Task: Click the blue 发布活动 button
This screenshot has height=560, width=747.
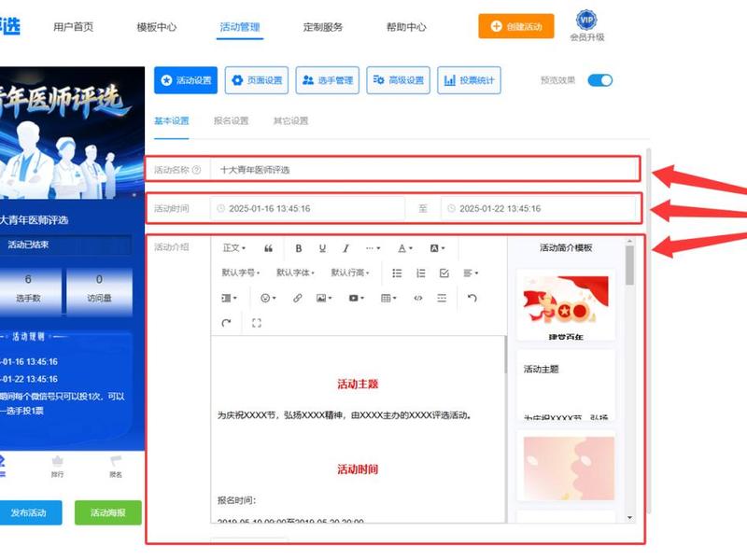Action: tap(29, 512)
